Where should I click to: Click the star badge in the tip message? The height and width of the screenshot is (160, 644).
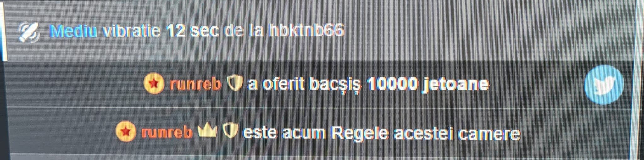pyautogui.click(x=154, y=84)
